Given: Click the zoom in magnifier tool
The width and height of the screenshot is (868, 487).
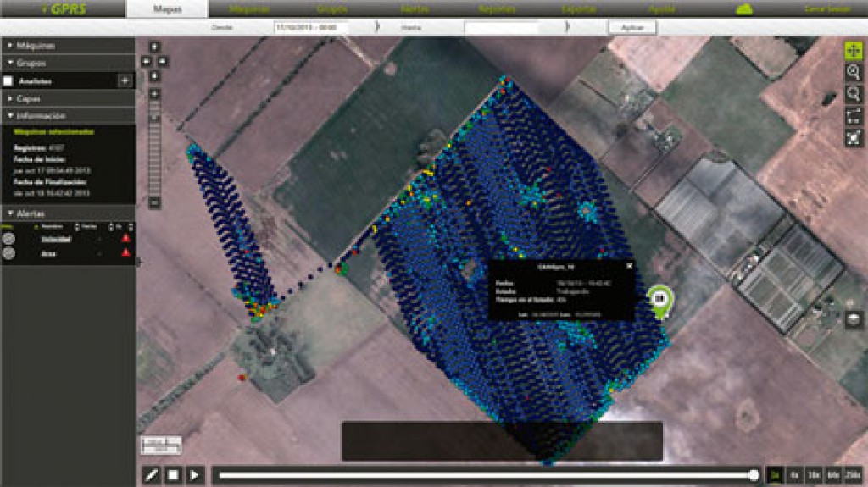Looking at the screenshot, I should point(854,72).
